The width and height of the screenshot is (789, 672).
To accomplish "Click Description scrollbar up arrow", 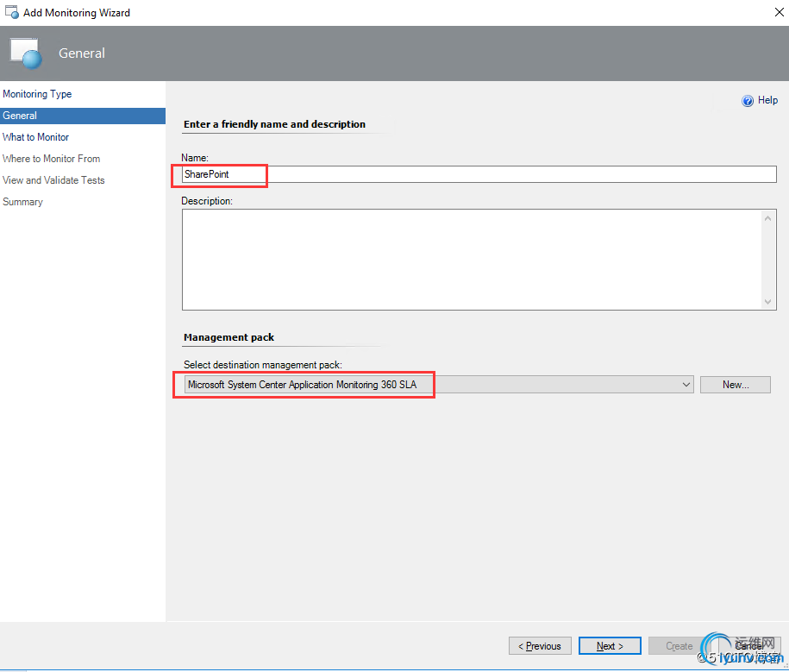I will pos(767,218).
